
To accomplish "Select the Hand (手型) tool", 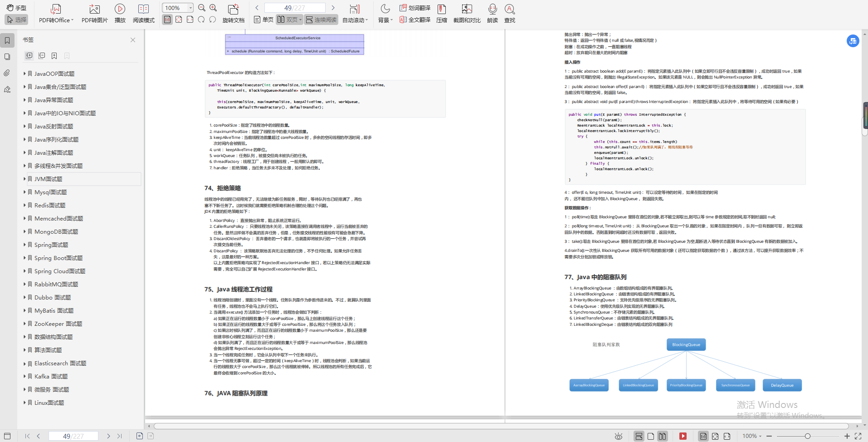I will point(16,8).
